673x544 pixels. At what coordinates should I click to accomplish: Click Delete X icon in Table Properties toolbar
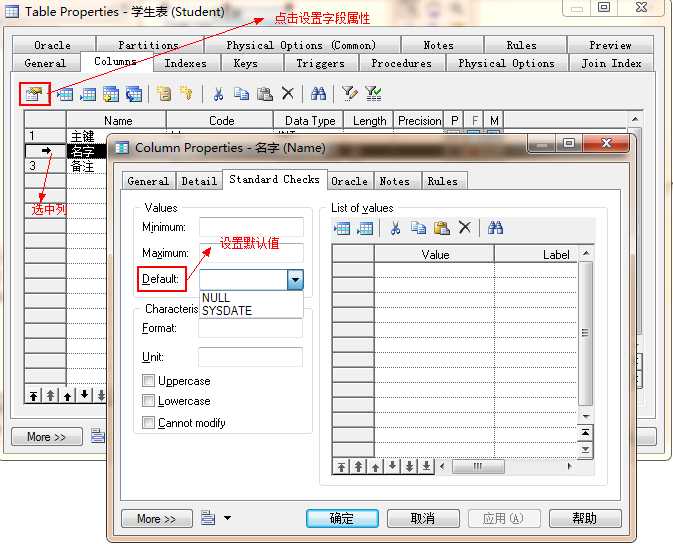coord(288,93)
